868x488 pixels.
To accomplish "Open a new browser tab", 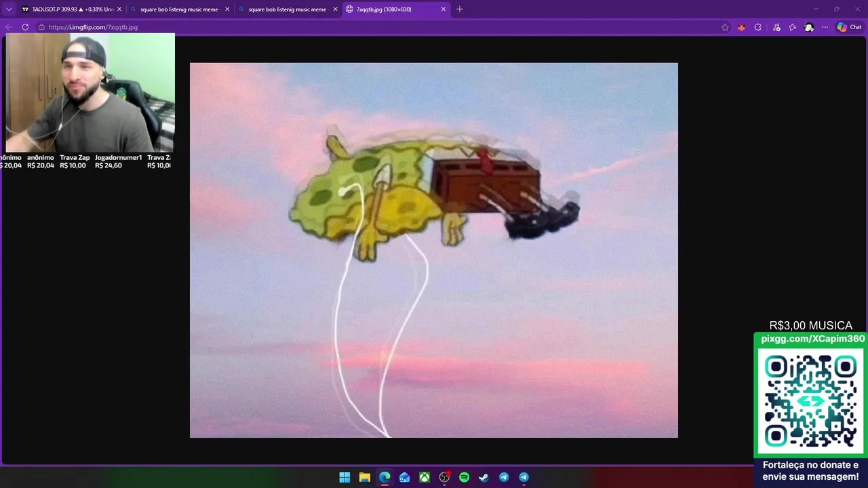I will coord(460,9).
